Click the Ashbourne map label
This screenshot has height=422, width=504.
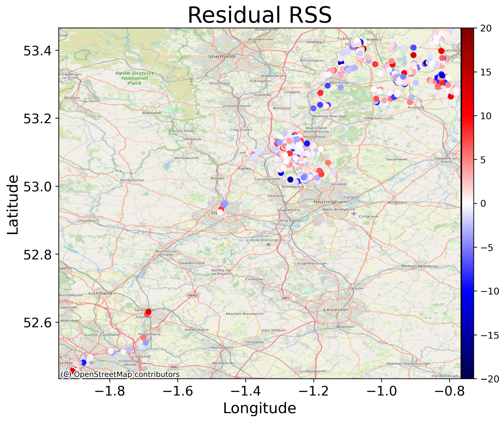[132, 180]
